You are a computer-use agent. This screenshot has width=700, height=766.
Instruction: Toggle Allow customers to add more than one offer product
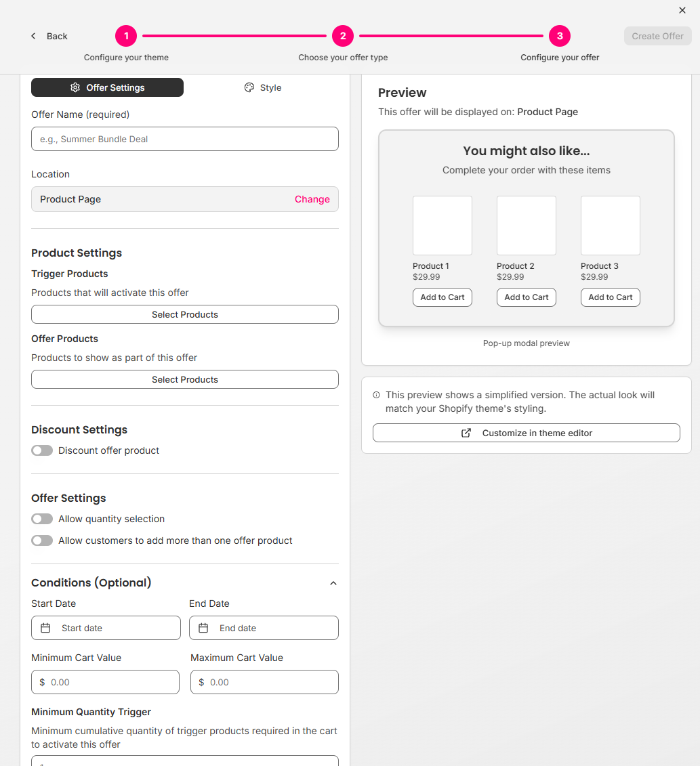click(x=42, y=540)
